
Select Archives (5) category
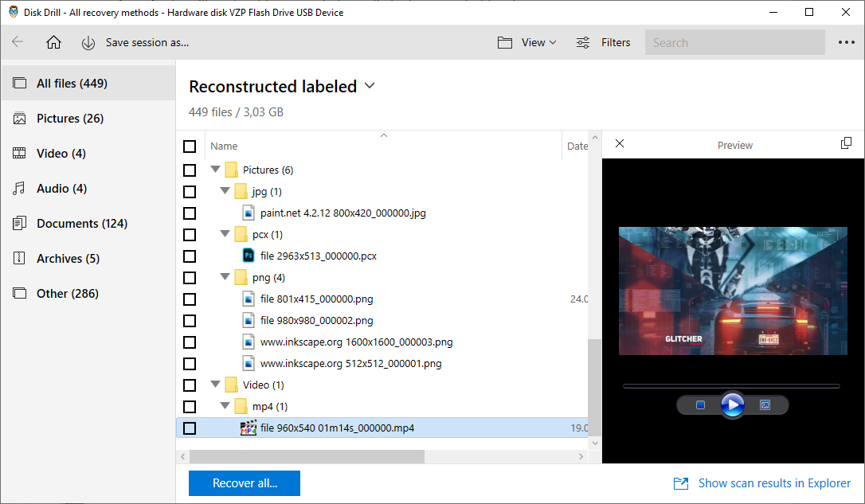point(88,259)
